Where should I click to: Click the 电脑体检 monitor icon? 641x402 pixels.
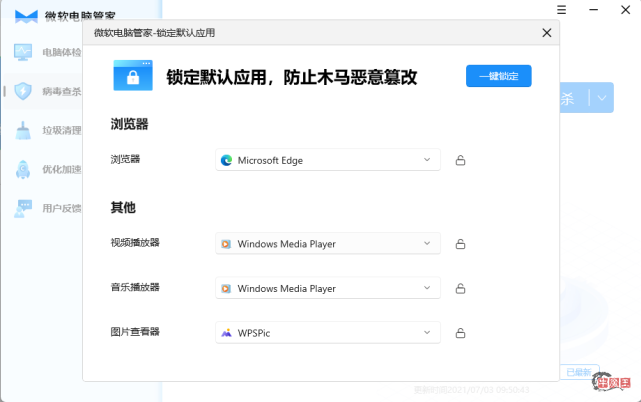pos(23,52)
